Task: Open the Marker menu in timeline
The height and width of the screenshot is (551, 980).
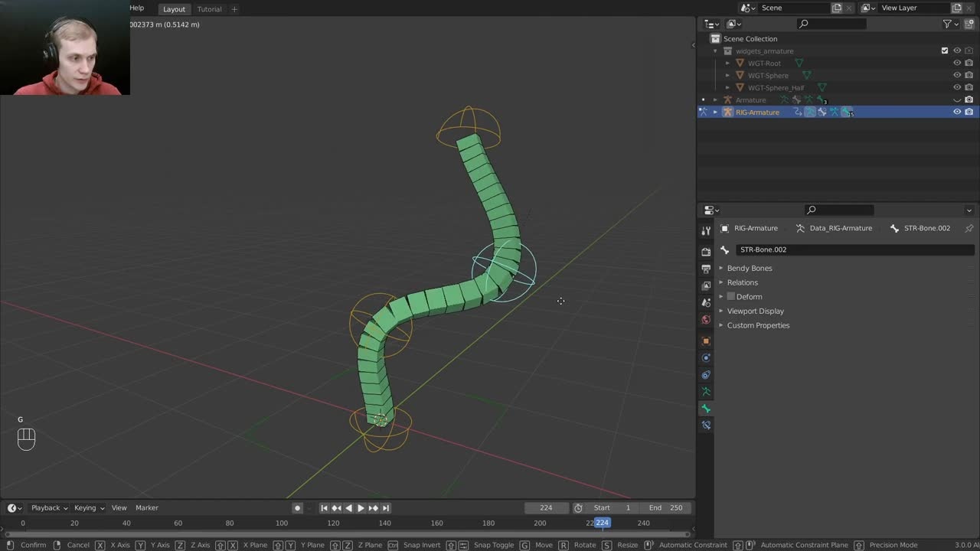Action: (147, 508)
